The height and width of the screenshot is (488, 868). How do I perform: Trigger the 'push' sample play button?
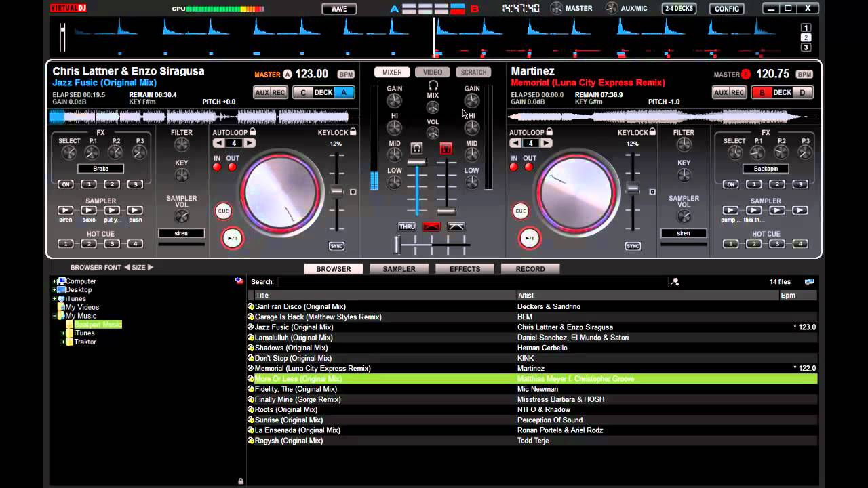click(x=135, y=211)
